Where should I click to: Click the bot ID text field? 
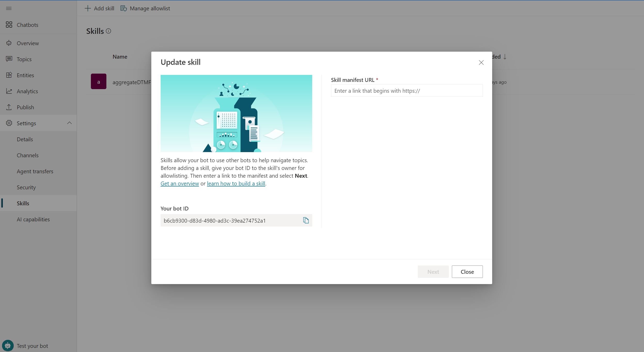pos(236,220)
